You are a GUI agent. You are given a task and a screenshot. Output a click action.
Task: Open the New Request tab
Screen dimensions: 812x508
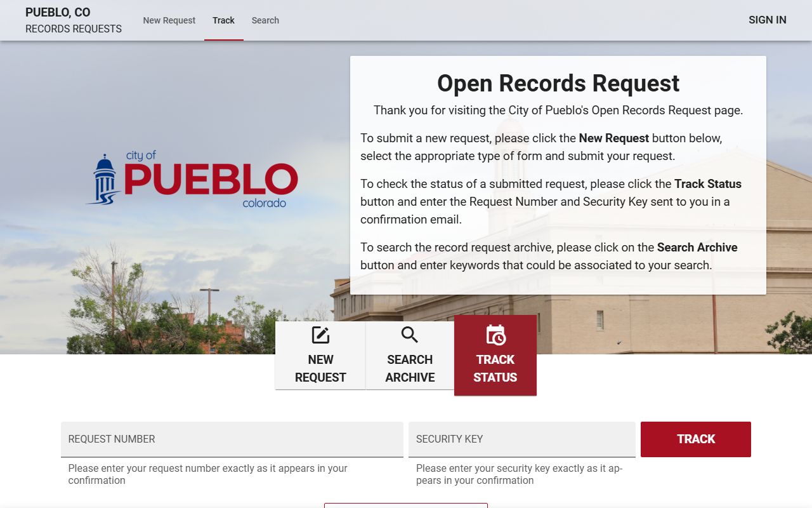point(169,20)
